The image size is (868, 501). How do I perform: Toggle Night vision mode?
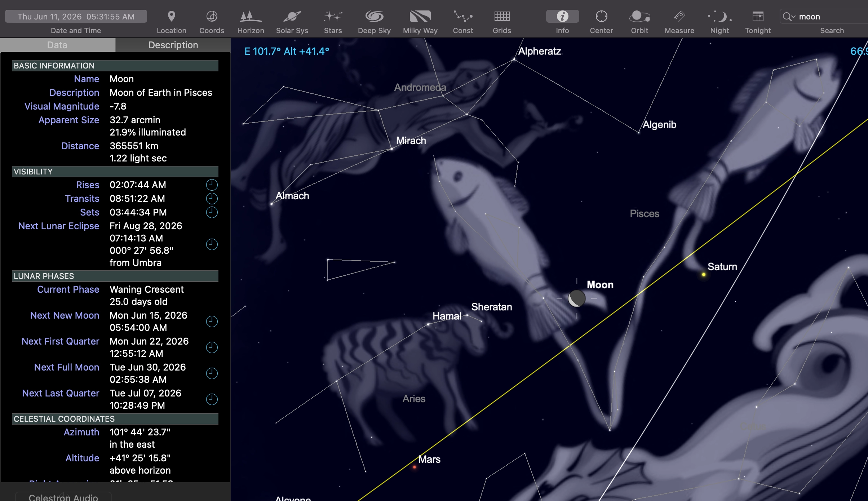point(719,17)
